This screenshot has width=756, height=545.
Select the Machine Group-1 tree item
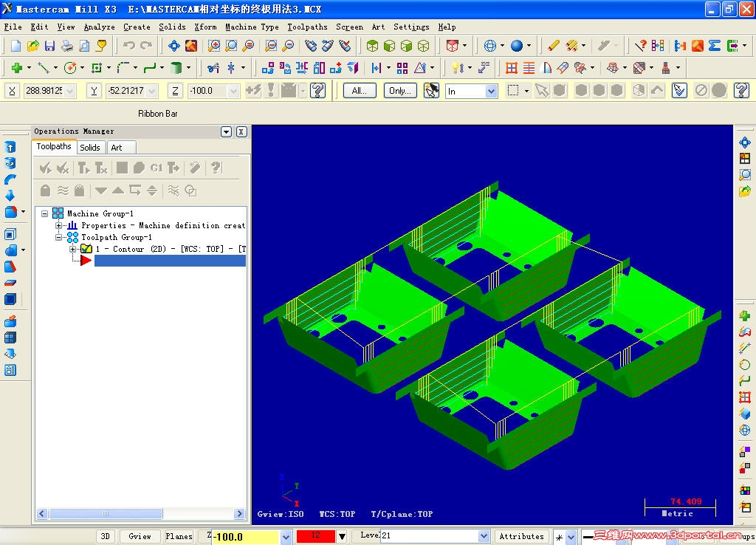[x=100, y=213]
